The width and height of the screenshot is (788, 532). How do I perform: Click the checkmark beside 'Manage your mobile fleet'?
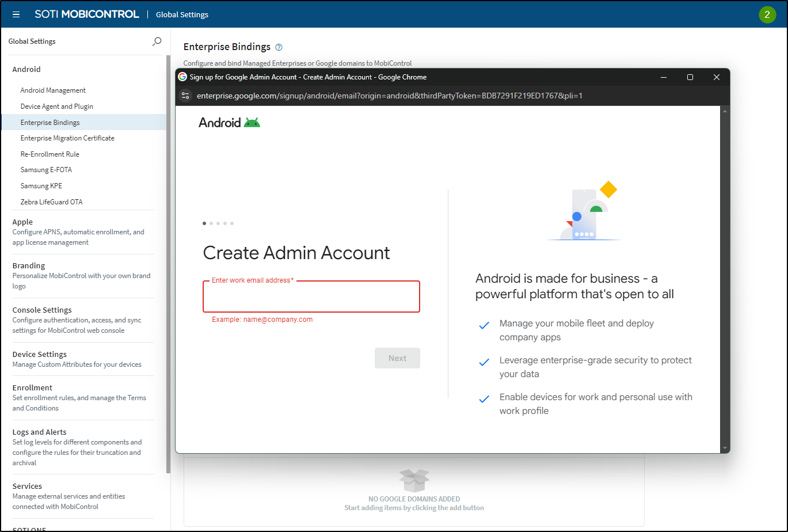[484, 325]
